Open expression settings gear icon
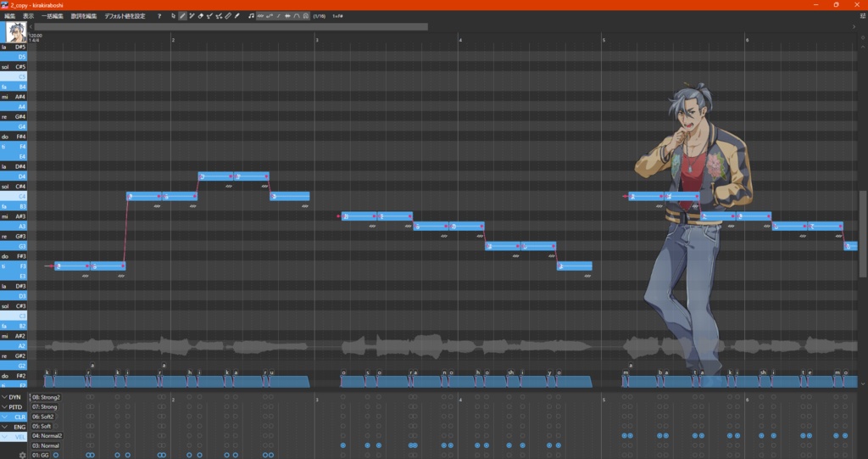Screen dimensions: 868x459 point(22,455)
